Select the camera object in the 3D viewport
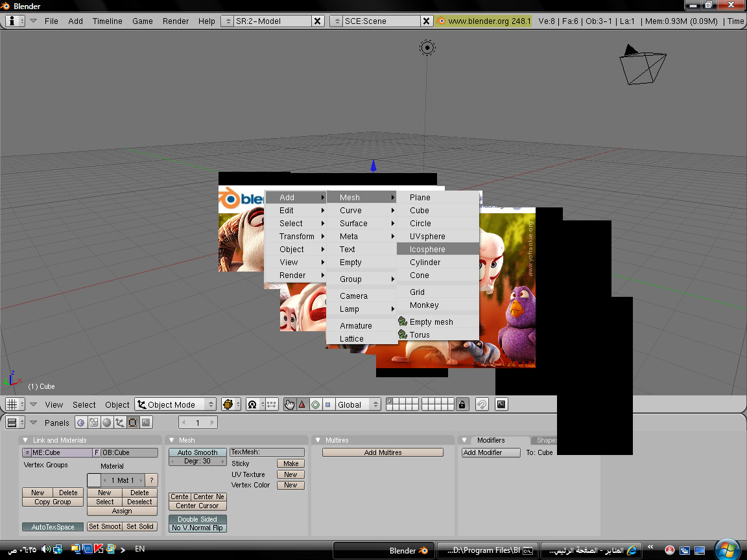Viewport: 747px width, 560px height. click(643, 65)
